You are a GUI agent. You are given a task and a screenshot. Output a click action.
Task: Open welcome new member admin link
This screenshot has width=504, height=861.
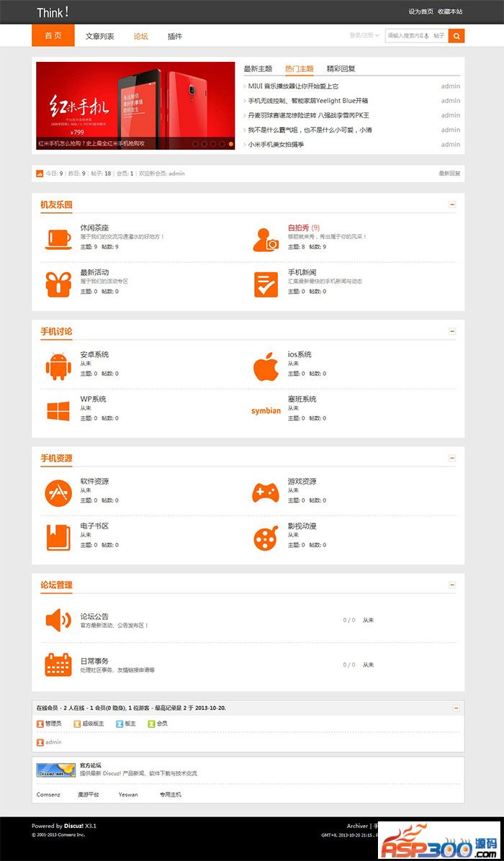pyautogui.click(x=177, y=173)
